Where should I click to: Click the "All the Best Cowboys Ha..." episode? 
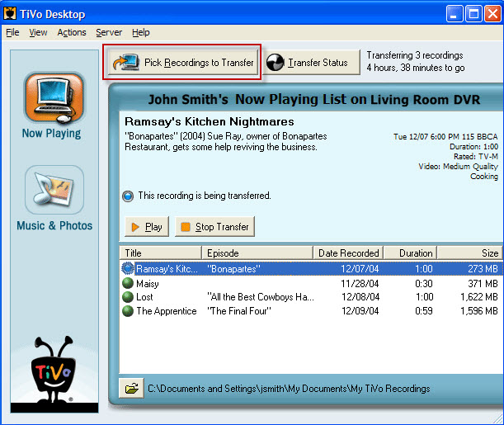261,297
